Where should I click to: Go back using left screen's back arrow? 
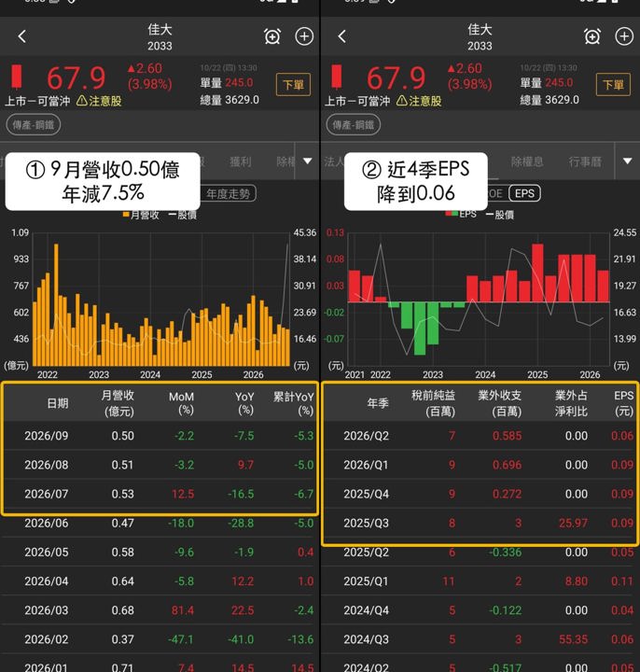(22, 36)
